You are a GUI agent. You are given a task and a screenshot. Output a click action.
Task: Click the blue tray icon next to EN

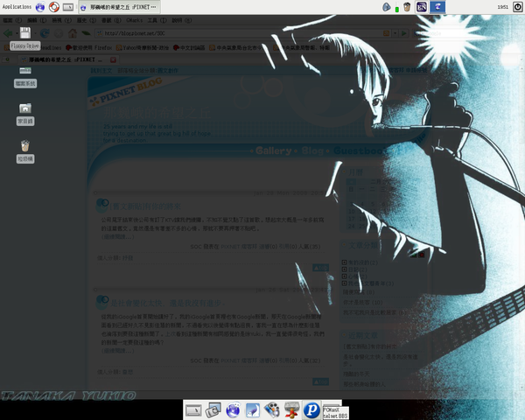coord(437,7)
